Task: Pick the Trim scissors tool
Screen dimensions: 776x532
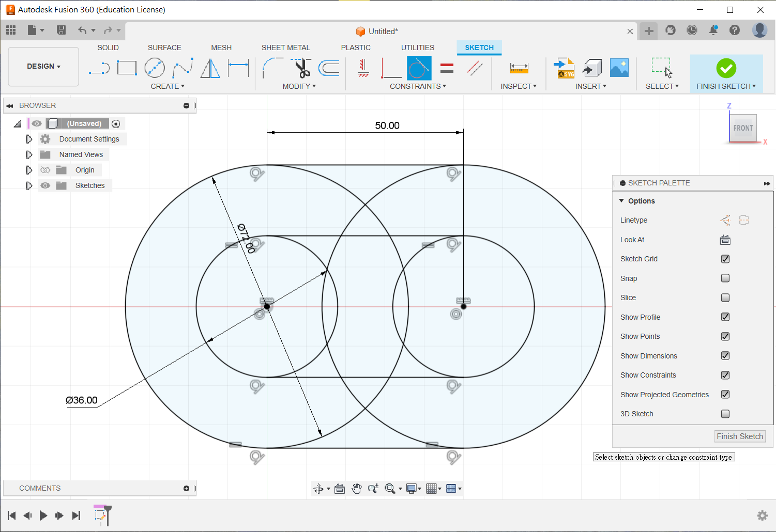Action: [x=301, y=68]
